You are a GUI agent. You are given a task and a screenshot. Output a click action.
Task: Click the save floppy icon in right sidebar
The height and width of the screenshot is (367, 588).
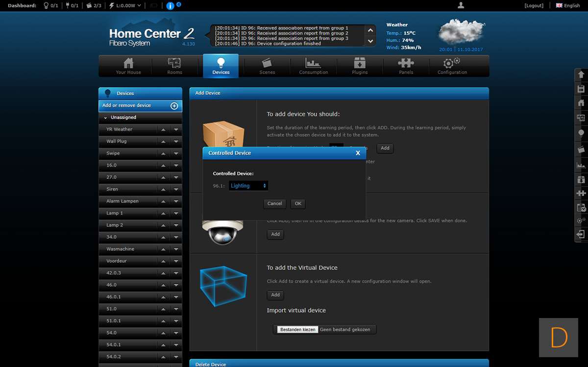pyautogui.click(x=581, y=89)
